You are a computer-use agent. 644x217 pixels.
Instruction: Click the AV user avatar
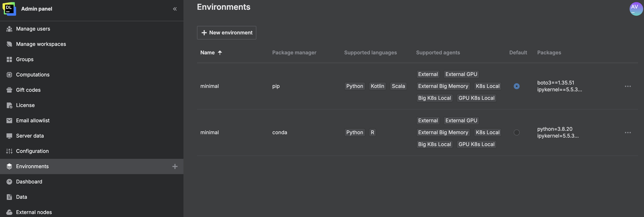[x=636, y=9]
